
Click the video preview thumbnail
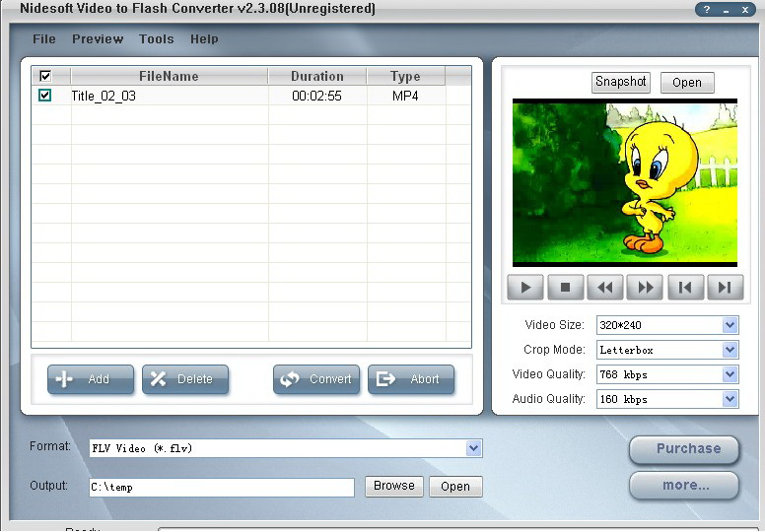pos(624,183)
